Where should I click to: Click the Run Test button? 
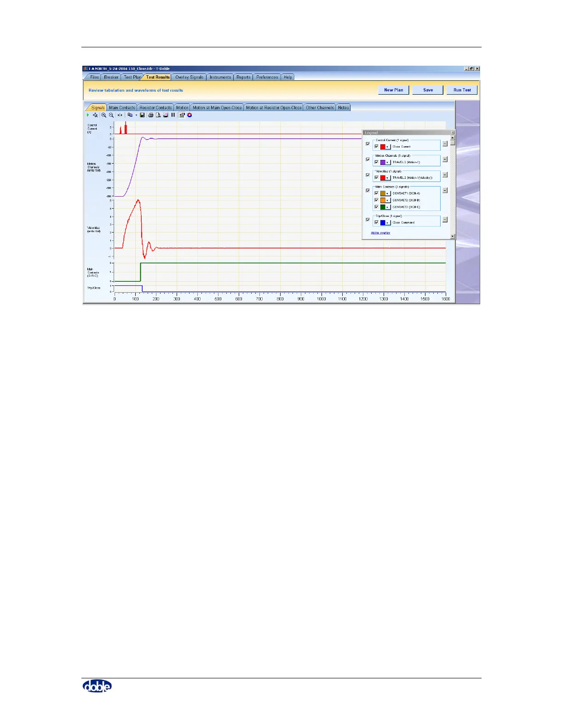tap(462, 90)
